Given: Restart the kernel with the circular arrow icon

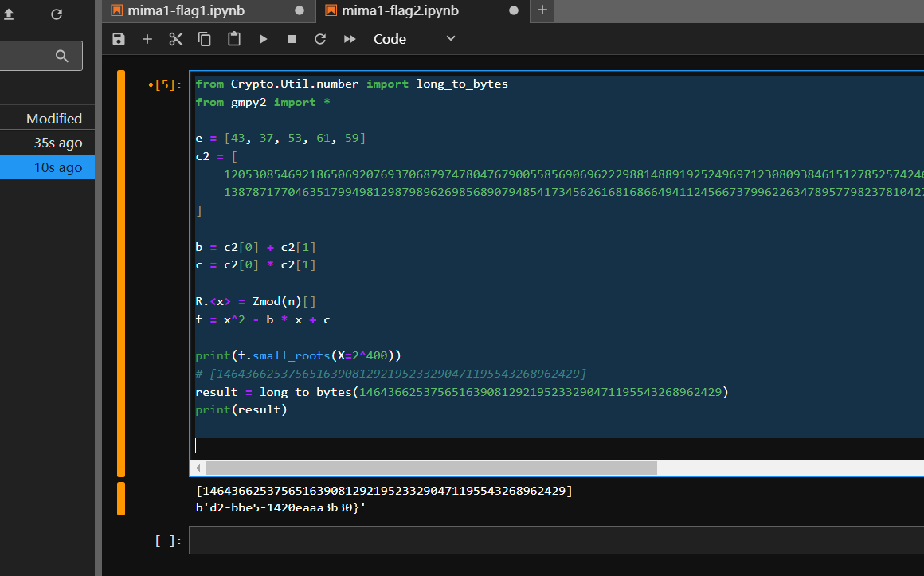Looking at the screenshot, I should 320,39.
